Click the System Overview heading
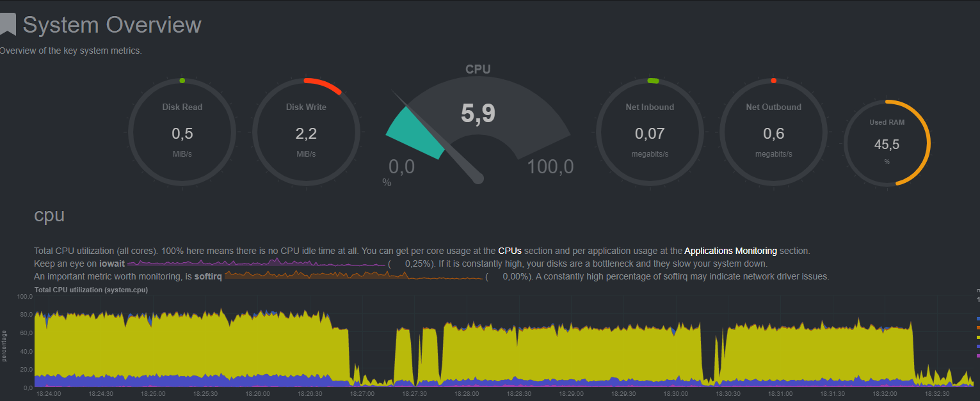 [112, 25]
